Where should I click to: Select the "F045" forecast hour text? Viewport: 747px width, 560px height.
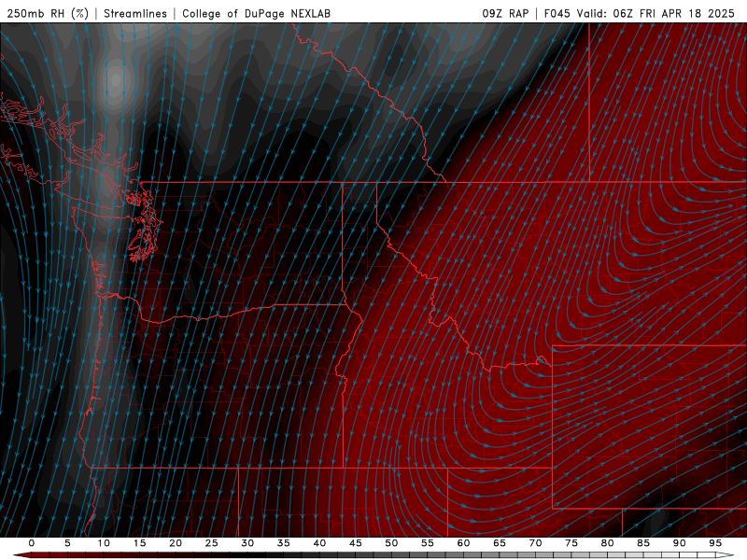click(557, 13)
